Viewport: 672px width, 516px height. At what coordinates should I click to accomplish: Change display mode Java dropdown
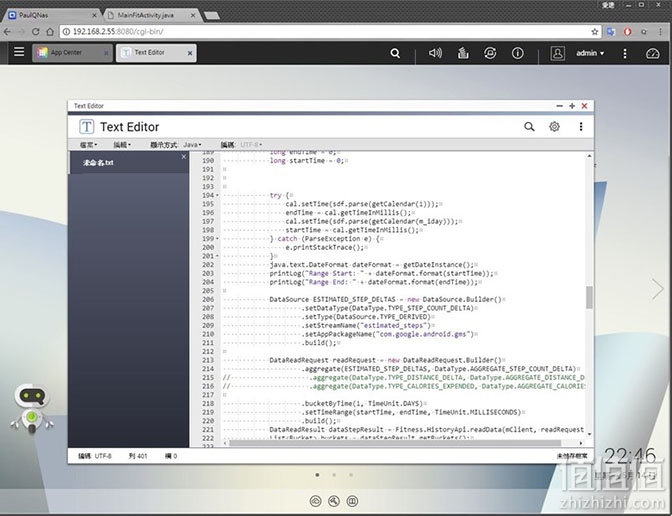click(192, 145)
